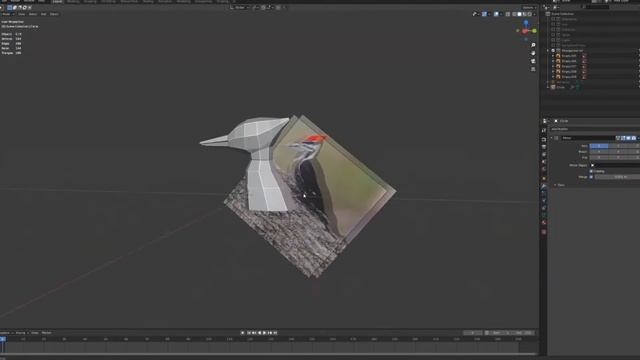Select Empty.009 in the outliner

point(569,77)
